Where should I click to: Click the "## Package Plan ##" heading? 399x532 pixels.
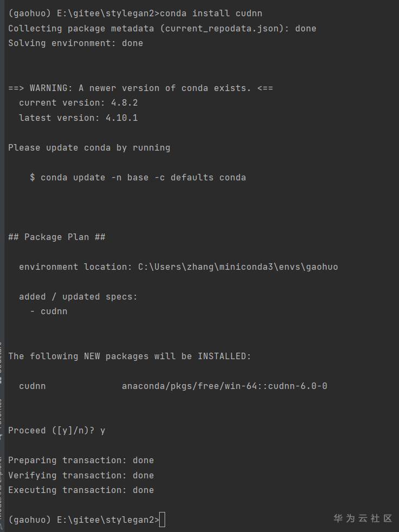[57, 237]
